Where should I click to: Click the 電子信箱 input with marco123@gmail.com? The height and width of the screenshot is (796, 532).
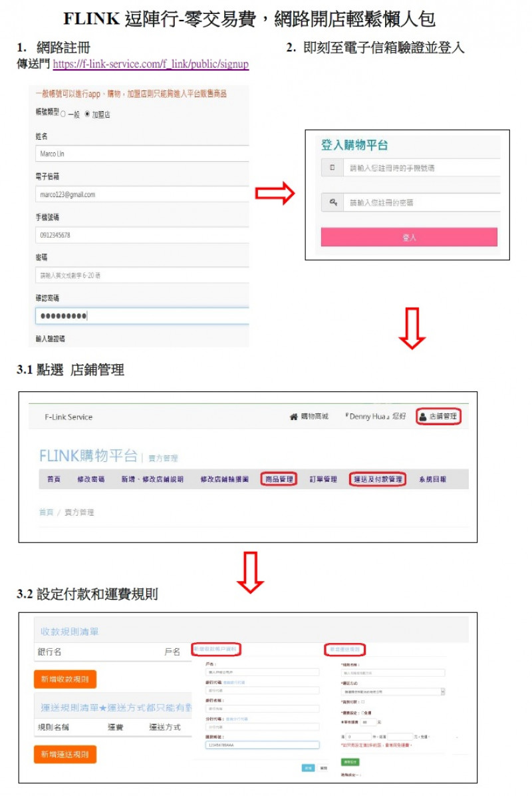[x=142, y=194]
